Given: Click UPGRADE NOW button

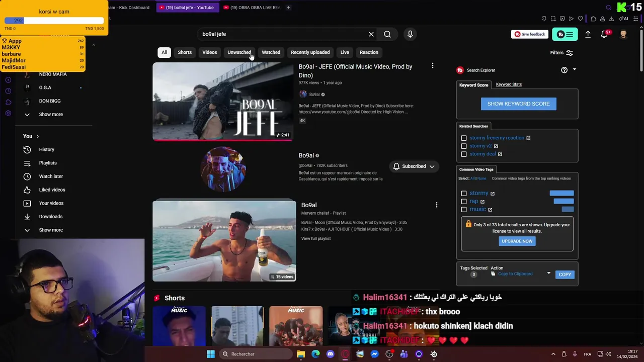Looking at the screenshot, I should [x=517, y=241].
